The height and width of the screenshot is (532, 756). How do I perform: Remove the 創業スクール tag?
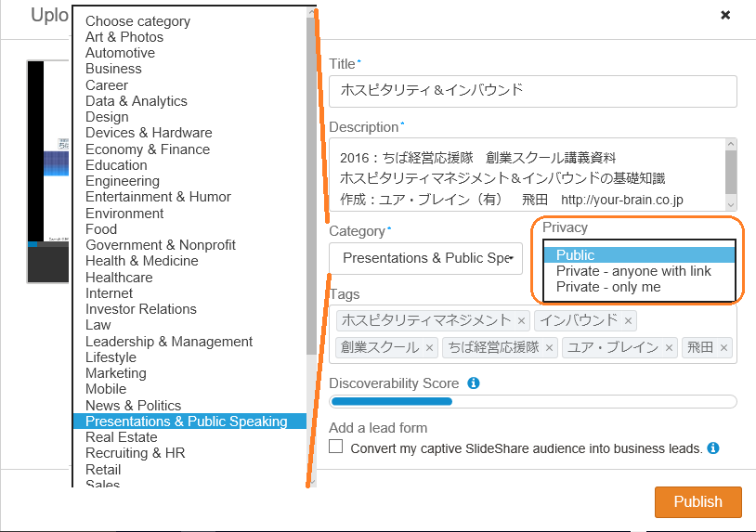[x=429, y=348]
